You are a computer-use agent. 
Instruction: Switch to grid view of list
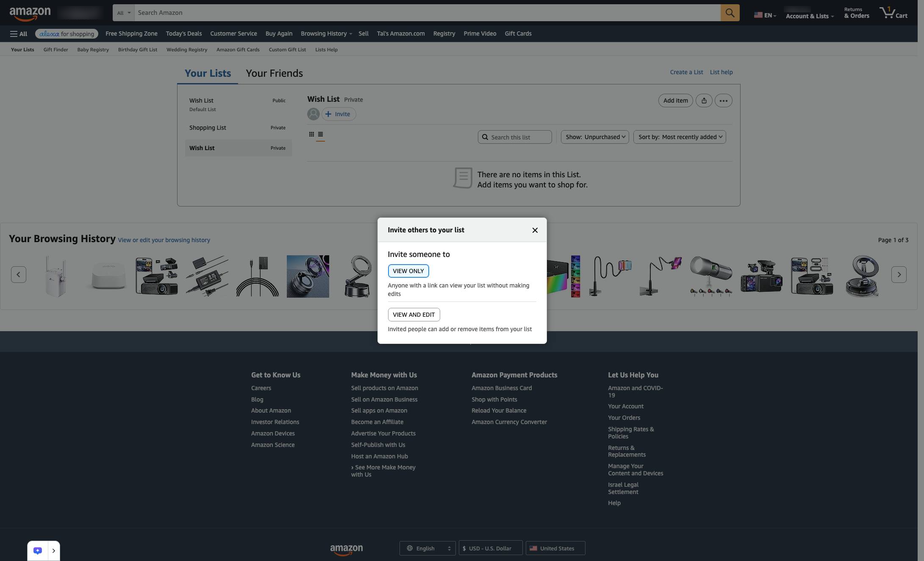click(311, 134)
